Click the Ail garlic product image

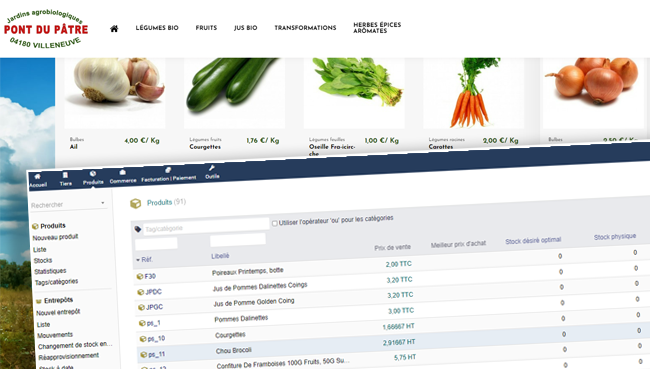115,92
